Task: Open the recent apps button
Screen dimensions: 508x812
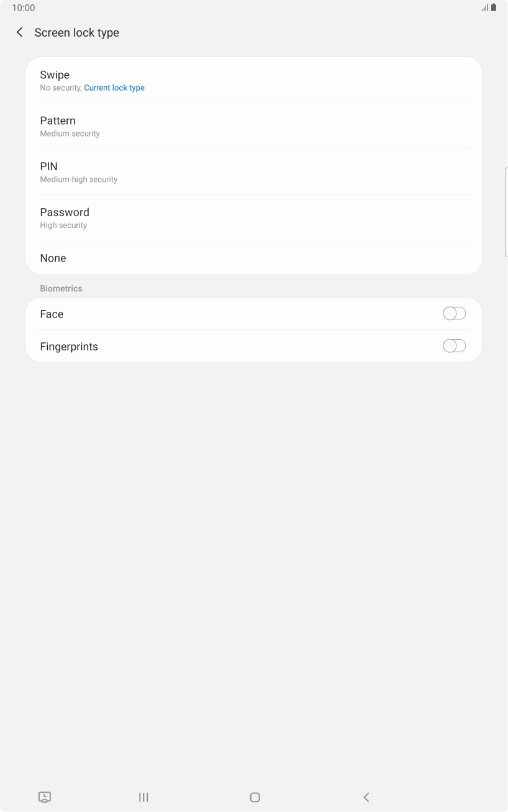Action: click(143, 797)
